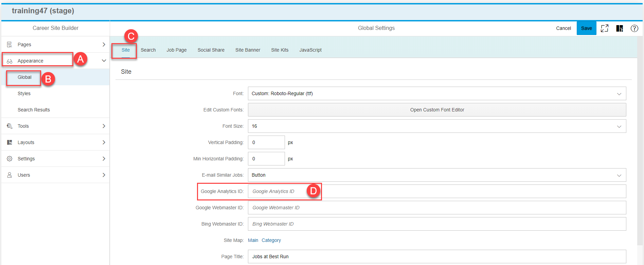This screenshot has height=265, width=644.
Task: Click the Tools magnifier icon
Action: 10,126
